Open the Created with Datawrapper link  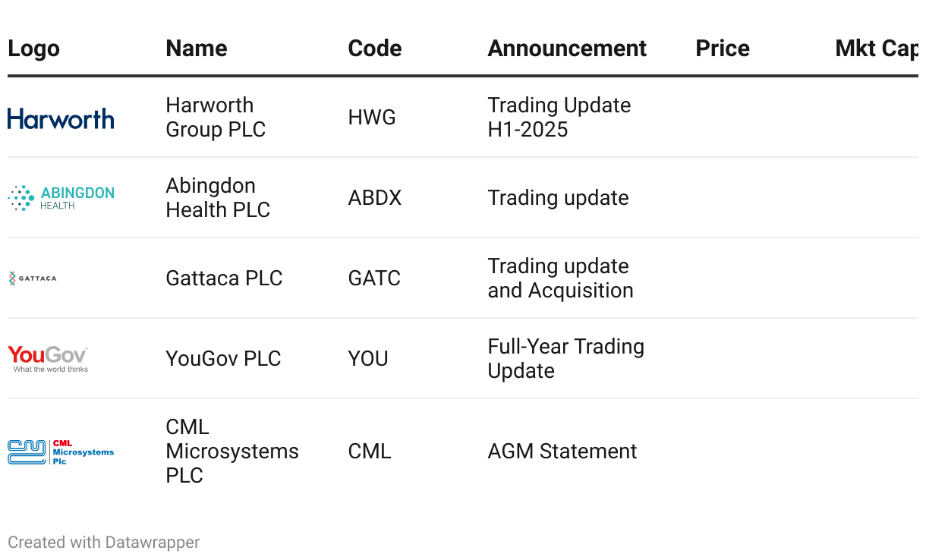click(104, 543)
